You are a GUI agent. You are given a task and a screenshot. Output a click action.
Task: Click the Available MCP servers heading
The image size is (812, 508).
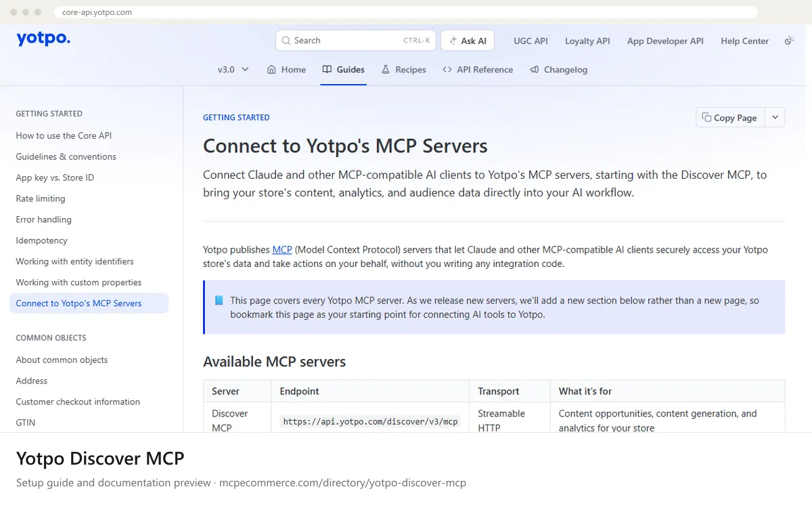click(x=274, y=362)
